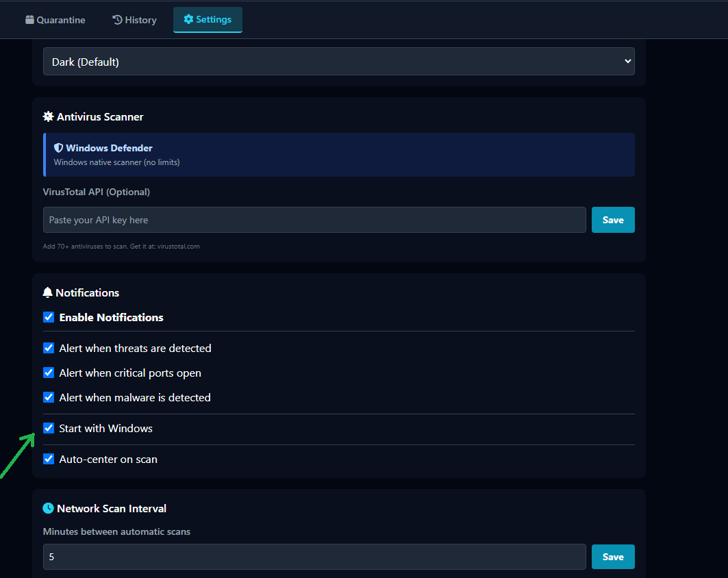Viewport: 728px width, 578px height.
Task: Click the Antivirus Scanner heading
Action: pos(100,116)
